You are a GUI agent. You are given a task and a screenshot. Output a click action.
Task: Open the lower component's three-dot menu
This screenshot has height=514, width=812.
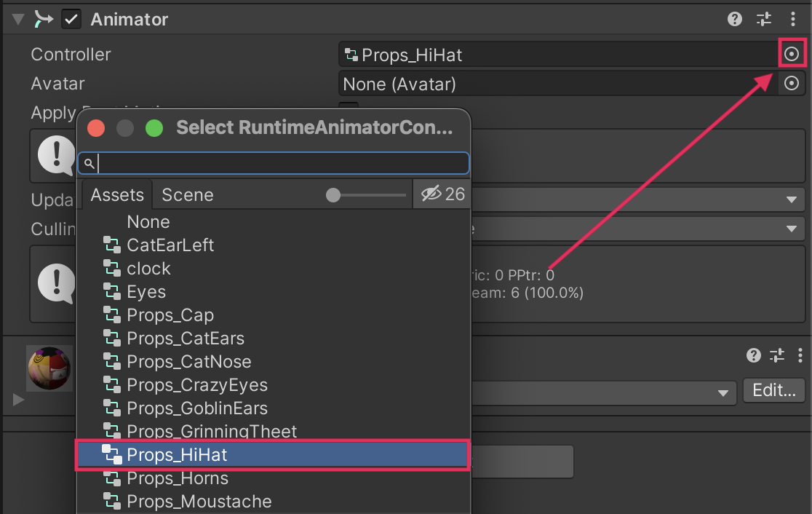(797, 355)
